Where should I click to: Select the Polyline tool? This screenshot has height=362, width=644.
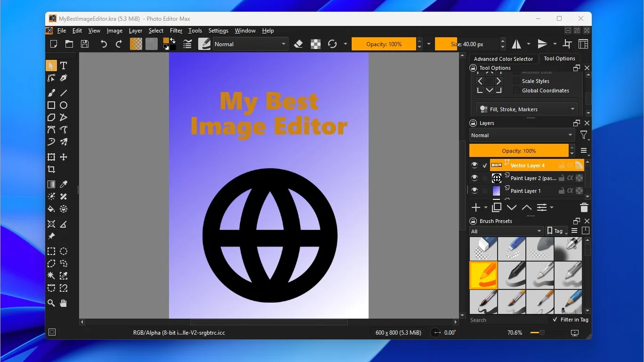tap(64, 117)
